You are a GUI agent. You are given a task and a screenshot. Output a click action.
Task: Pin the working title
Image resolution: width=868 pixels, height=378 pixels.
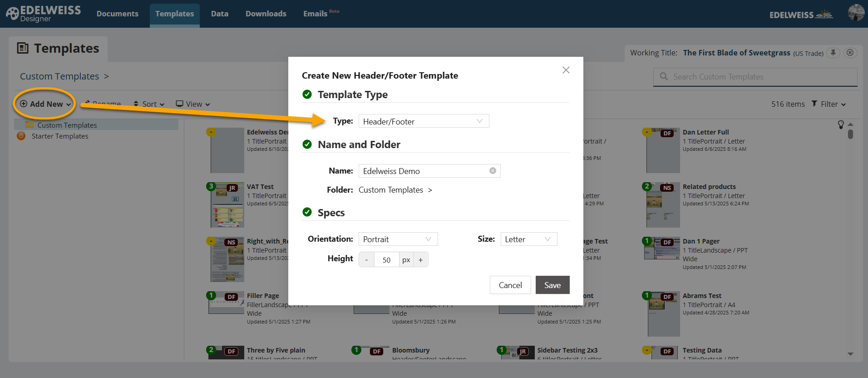click(833, 53)
